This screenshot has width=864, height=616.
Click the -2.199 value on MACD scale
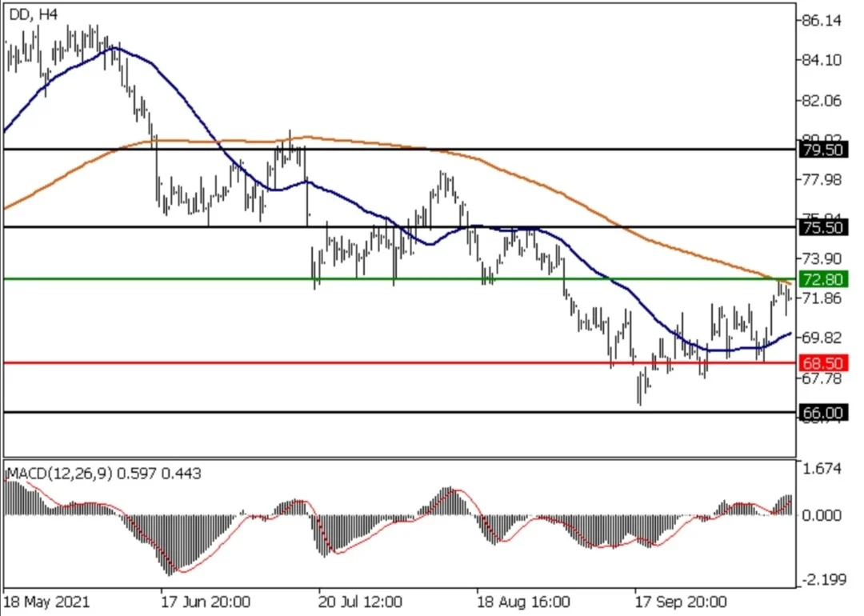[x=822, y=580]
